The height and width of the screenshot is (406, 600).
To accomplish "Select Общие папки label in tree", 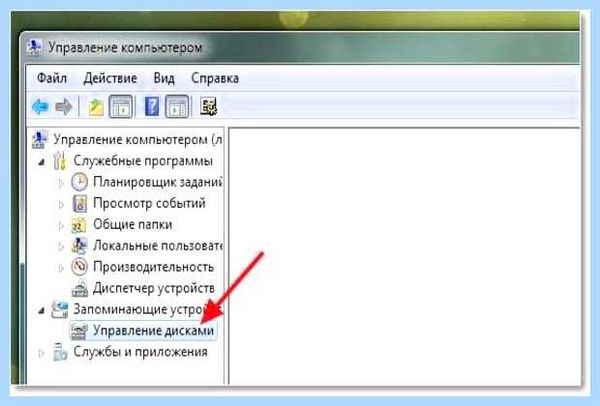I will click(x=132, y=225).
